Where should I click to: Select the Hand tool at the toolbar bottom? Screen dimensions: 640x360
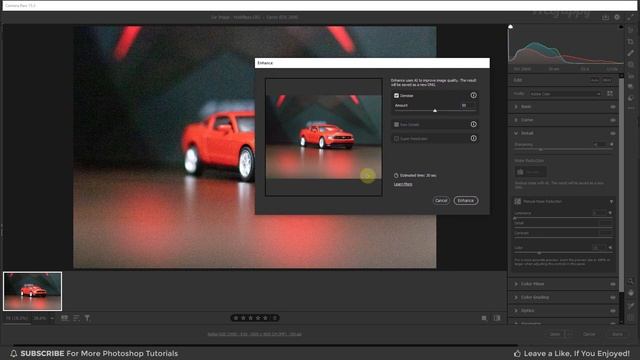click(x=631, y=293)
